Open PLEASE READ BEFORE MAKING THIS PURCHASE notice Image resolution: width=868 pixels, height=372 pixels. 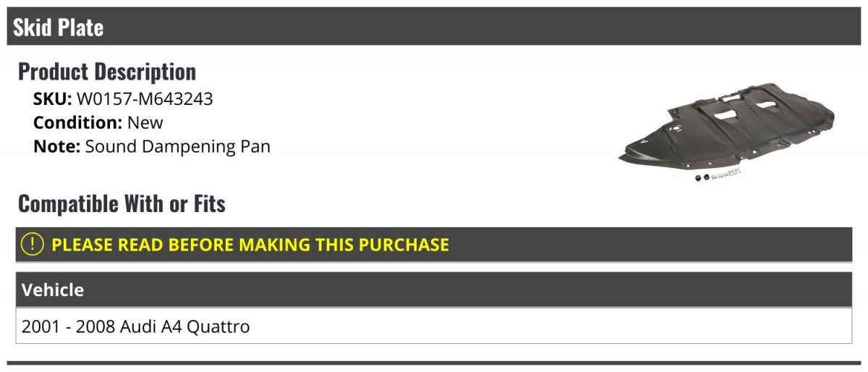coord(250,245)
